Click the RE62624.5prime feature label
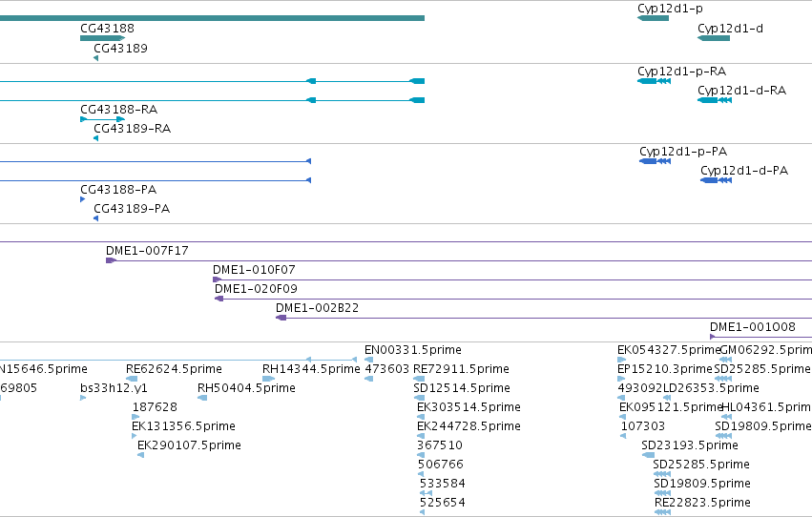 (x=174, y=369)
